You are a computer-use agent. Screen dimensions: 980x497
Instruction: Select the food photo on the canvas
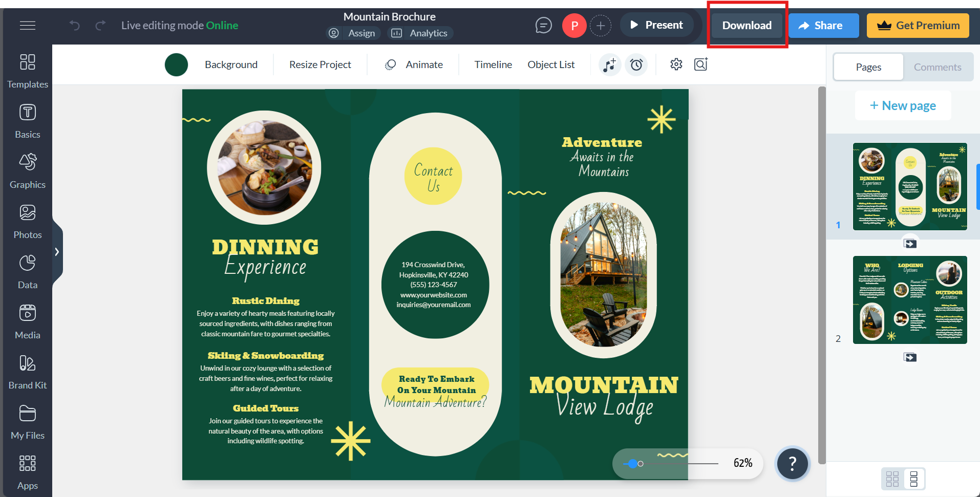click(264, 168)
